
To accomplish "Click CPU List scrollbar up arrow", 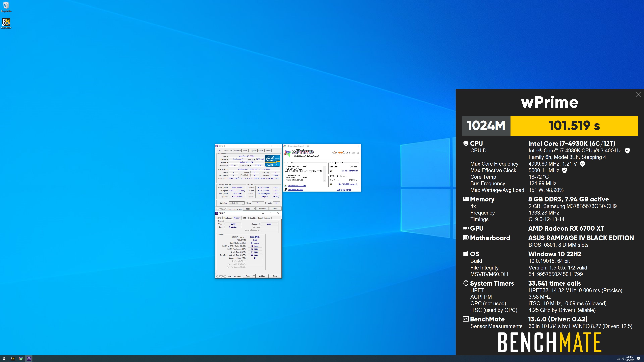I will [325, 167].
